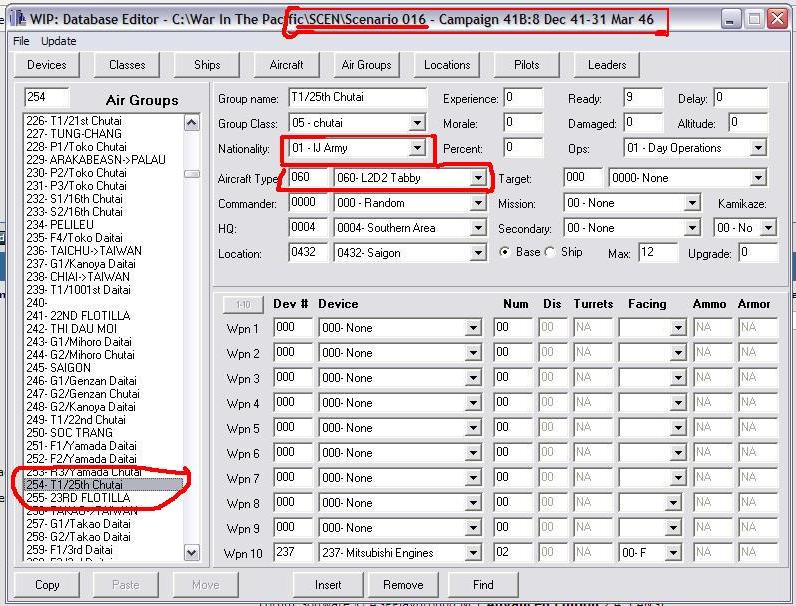The height and width of the screenshot is (606, 796).
Task: Click the Group name field
Action: [357, 97]
